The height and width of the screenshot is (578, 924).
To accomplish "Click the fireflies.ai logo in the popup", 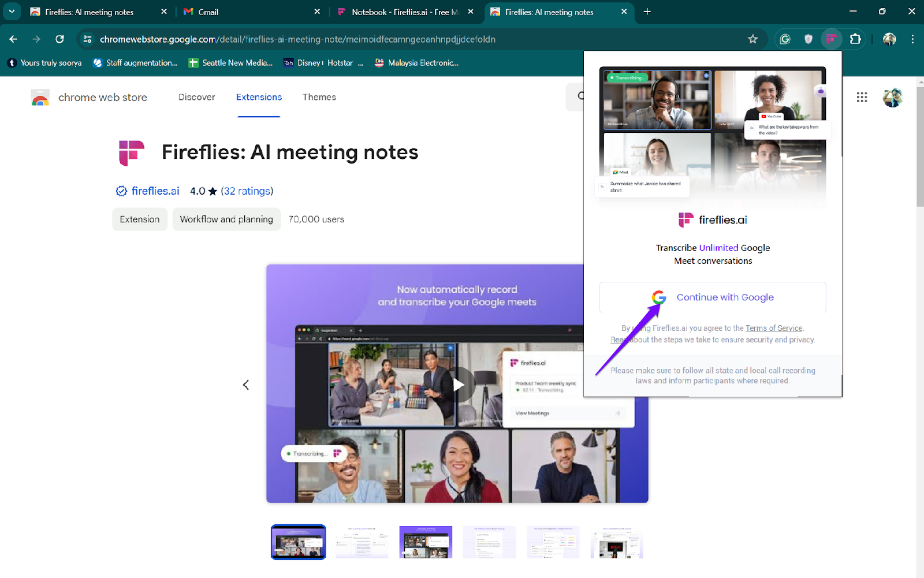I will tap(713, 220).
